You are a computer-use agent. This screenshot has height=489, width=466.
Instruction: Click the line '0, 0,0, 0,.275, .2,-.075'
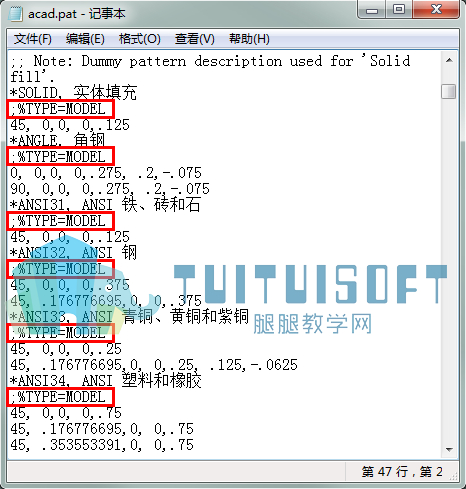(106, 173)
